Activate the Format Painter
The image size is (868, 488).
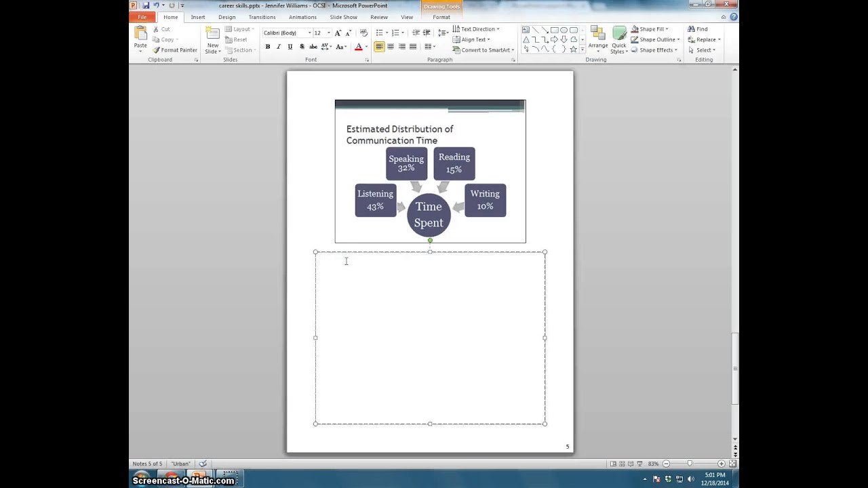[x=175, y=50]
